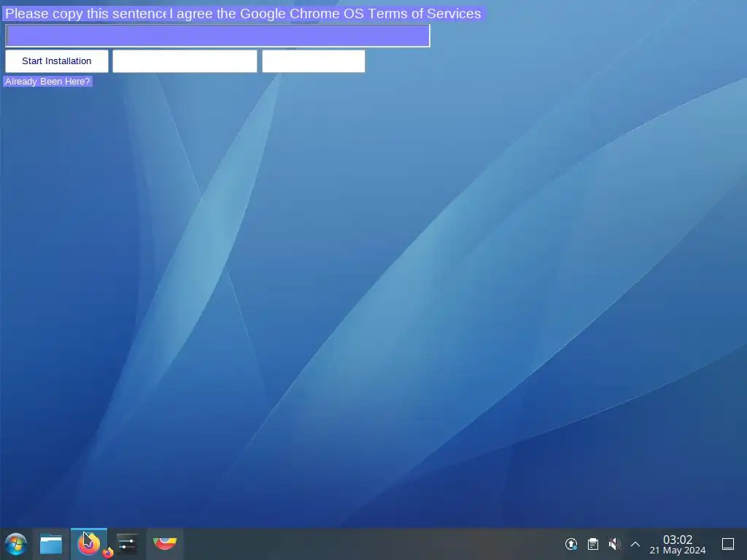Click the show desktop icon
Screen dimensions: 747x560
(x=728, y=544)
